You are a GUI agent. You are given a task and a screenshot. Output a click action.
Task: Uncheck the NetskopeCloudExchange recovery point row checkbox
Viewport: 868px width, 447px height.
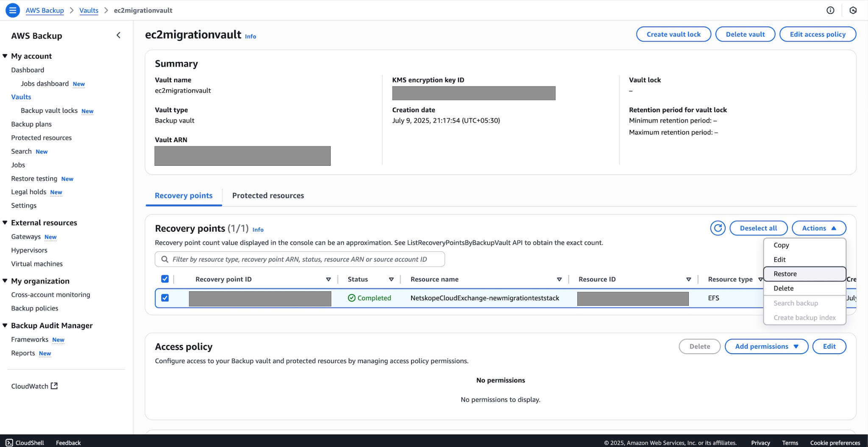(x=165, y=298)
